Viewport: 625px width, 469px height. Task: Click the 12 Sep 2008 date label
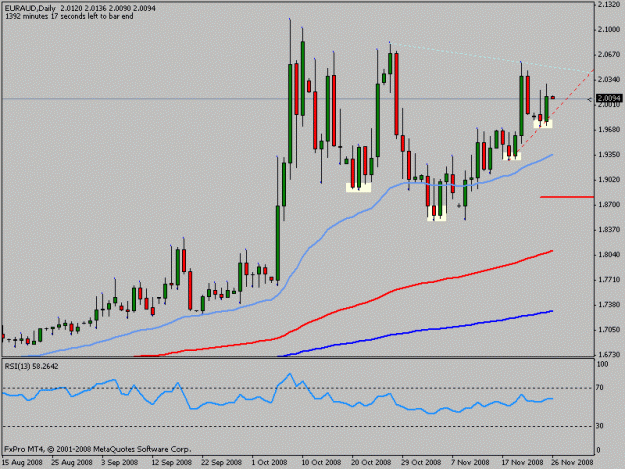pyautogui.click(x=171, y=462)
